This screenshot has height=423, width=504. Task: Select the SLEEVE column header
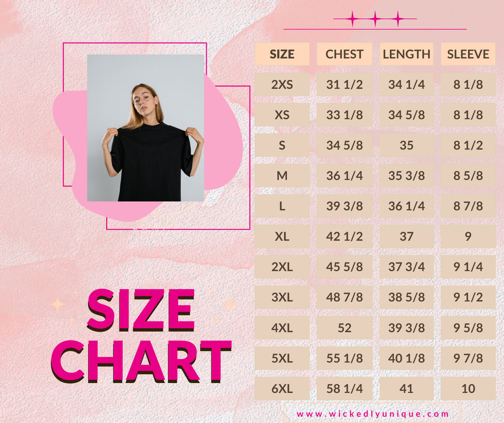coord(468,54)
